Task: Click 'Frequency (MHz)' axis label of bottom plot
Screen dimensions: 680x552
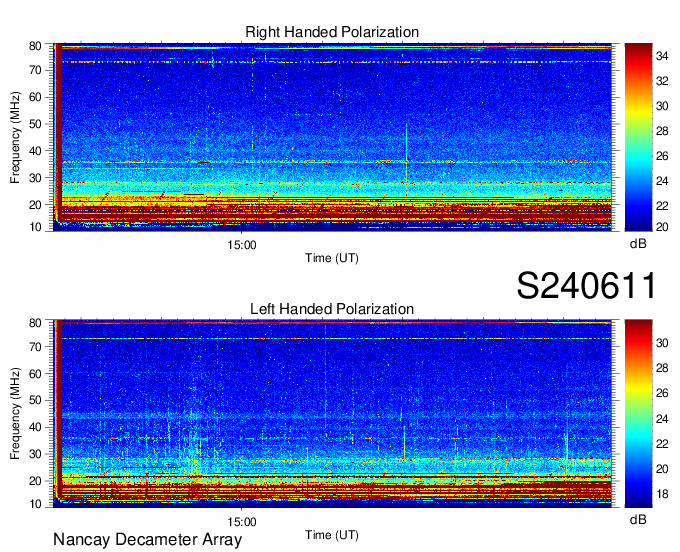Action: pyautogui.click(x=15, y=414)
